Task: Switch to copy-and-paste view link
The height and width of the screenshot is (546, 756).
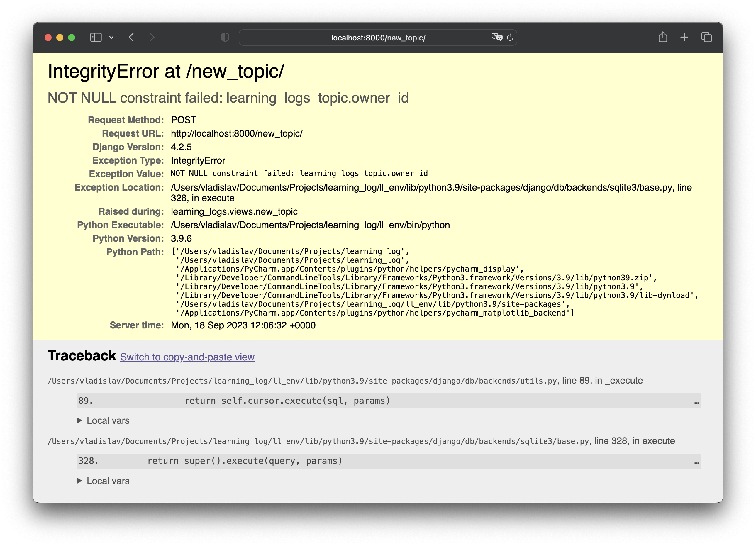Action: pyautogui.click(x=187, y=357)
